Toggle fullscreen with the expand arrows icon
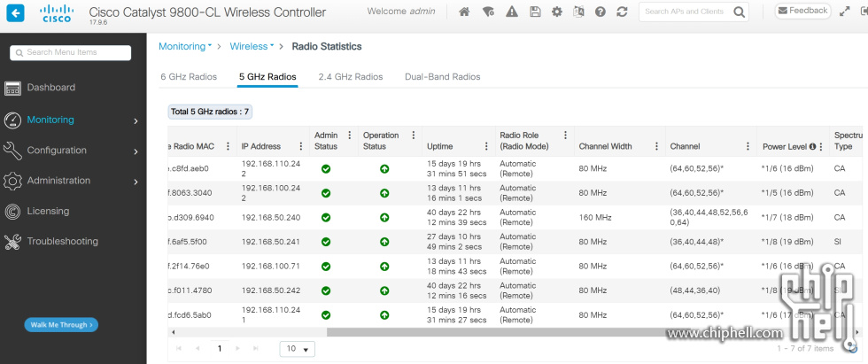The image size is (868, 364). tap(844, 11)
